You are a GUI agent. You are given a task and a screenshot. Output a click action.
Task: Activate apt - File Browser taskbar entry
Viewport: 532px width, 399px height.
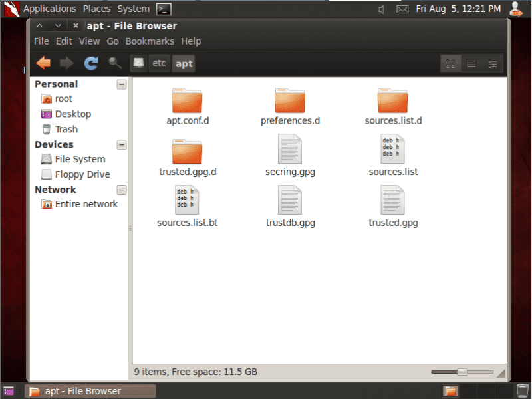tap(90, 391)
